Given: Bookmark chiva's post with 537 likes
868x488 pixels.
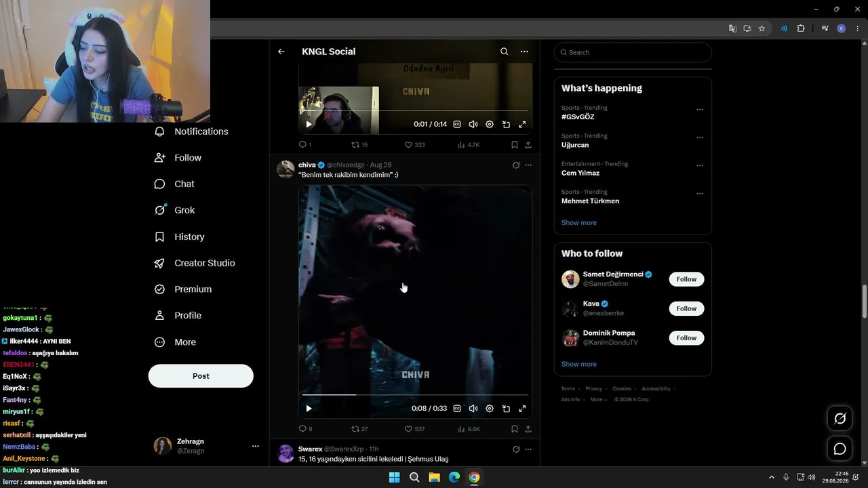Looking at the screenshot, I should point(515,429).
